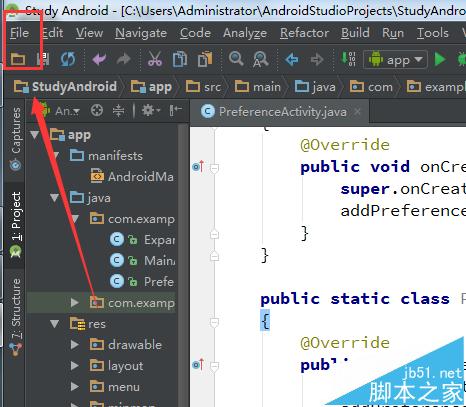466x407 pixels.
Task: Click the public static class line
Action: coord(363,299)
